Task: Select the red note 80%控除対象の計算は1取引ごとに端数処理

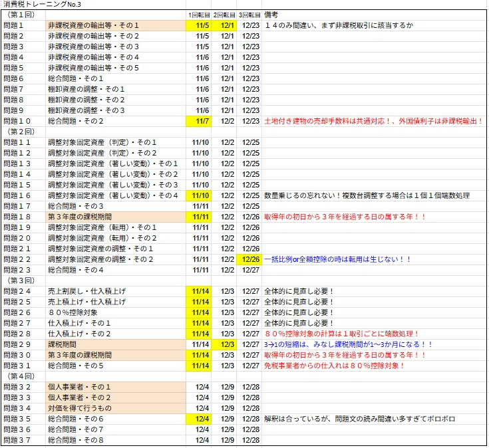Action: click(341, 334)
